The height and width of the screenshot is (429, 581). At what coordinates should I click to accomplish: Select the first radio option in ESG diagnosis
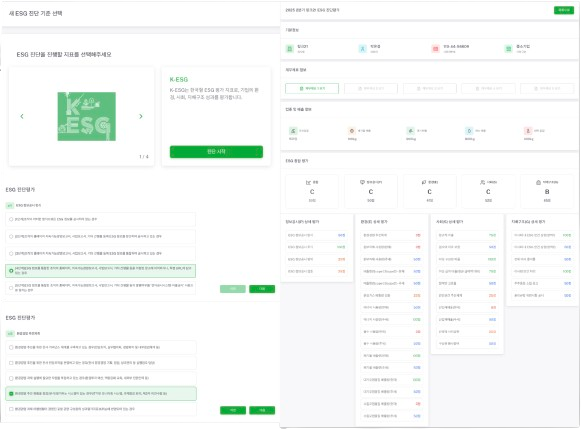[x=11, y=219]
